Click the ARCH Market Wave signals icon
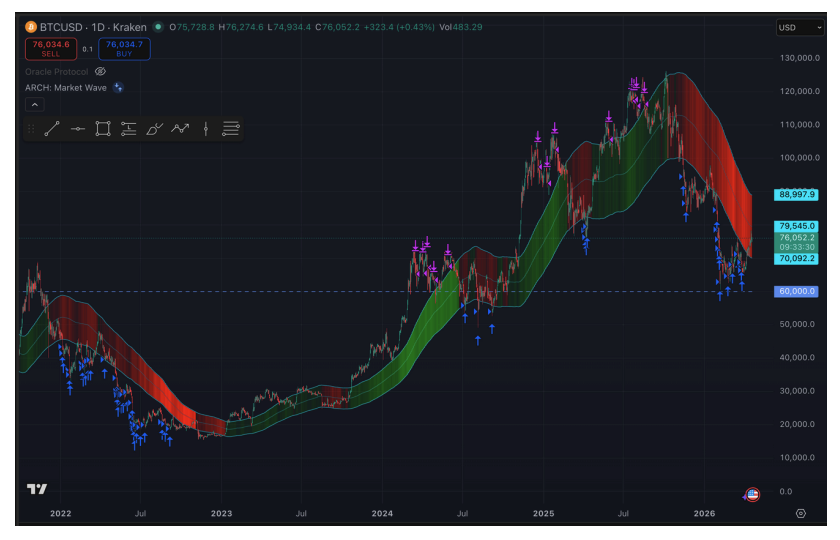This screenshot has height=540, width=840. 118,87
